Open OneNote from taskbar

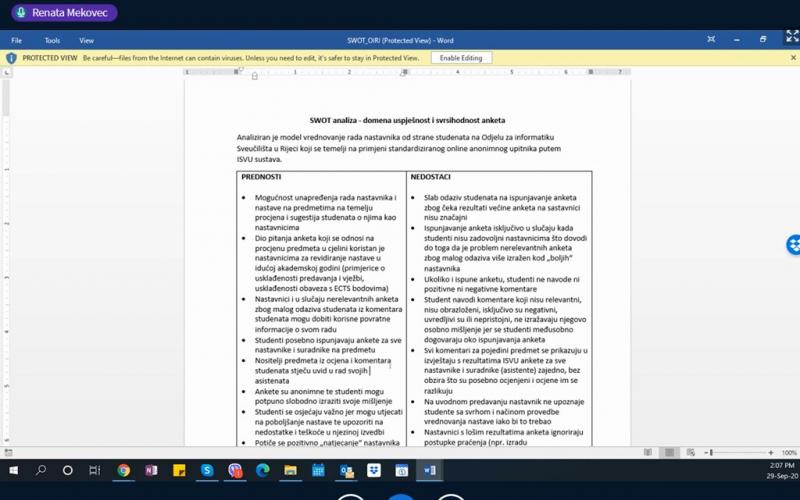click(151, 470)
